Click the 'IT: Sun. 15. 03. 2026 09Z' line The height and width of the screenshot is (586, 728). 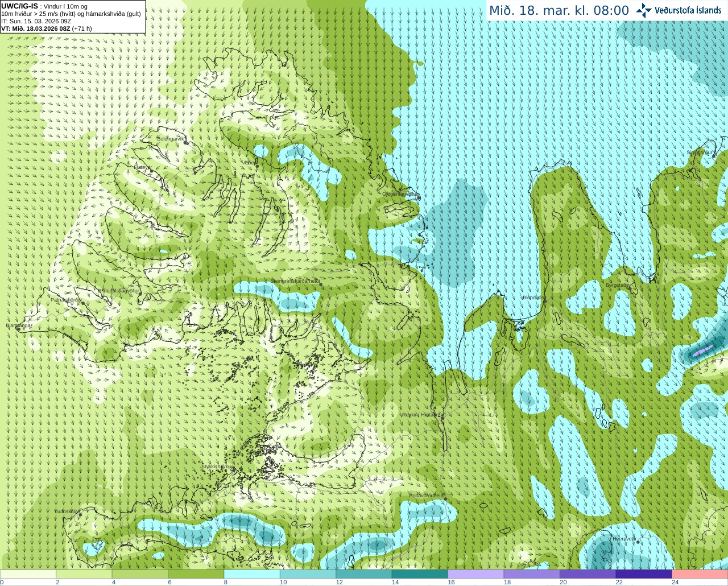point(36,21)
